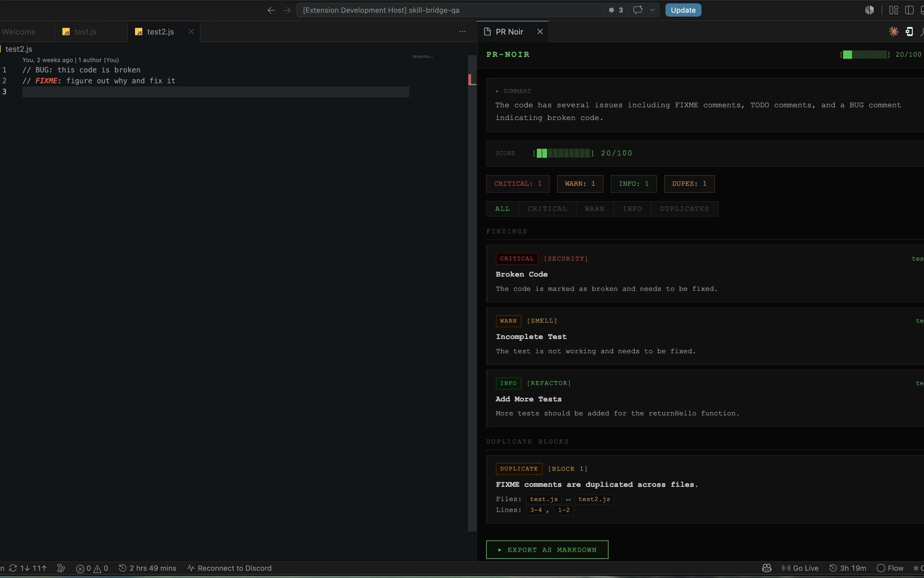Click the 3h 19m timer in status bar
This screenshot has height=578, width=924.
tap(848, 568)
